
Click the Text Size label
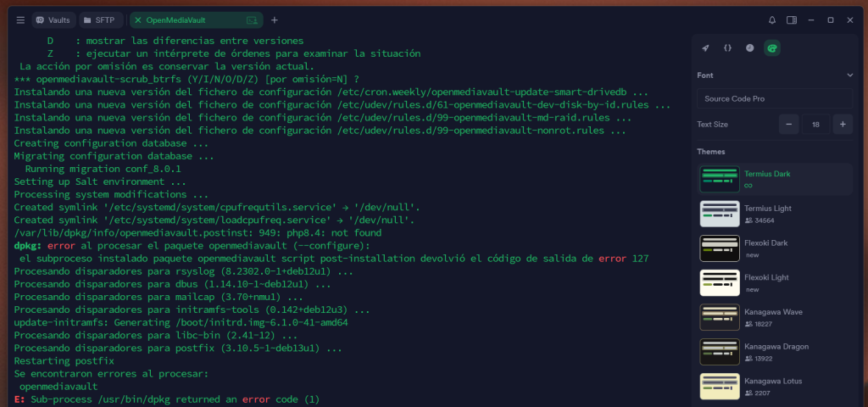712,125
